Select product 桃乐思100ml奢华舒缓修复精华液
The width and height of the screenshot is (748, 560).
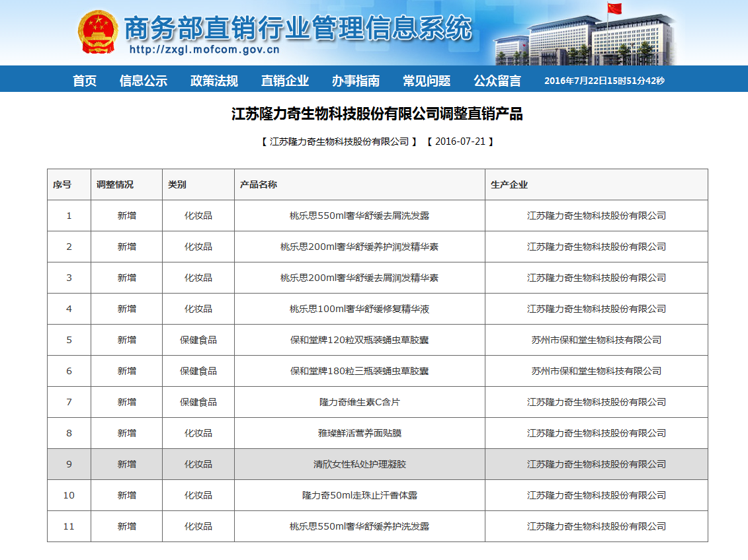click(x=359, y=309)
